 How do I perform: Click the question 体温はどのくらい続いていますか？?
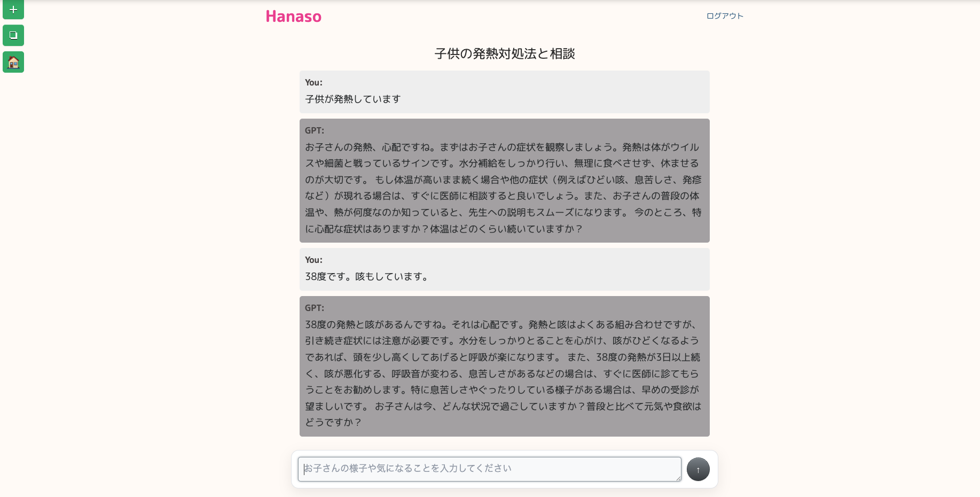tap(506, 229)
